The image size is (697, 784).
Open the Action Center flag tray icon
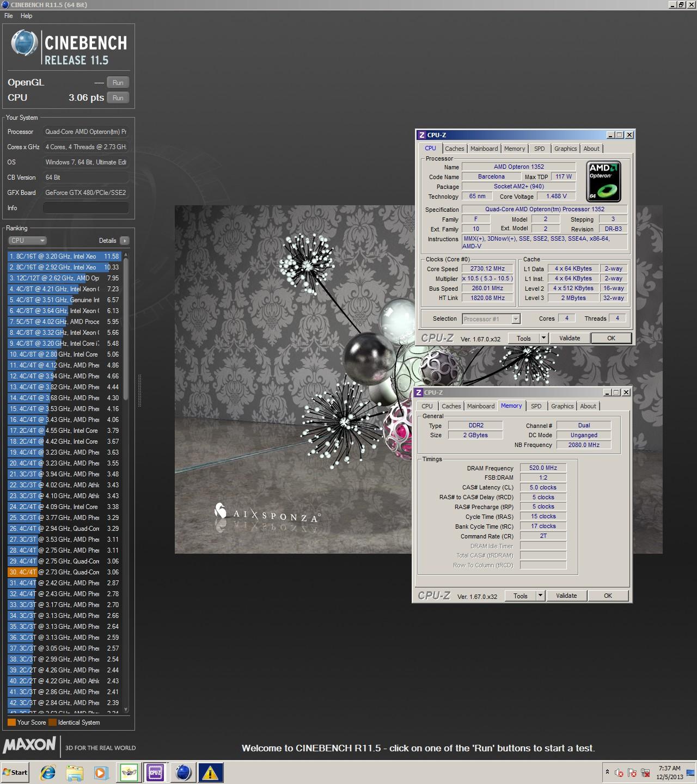pos(632,773)
